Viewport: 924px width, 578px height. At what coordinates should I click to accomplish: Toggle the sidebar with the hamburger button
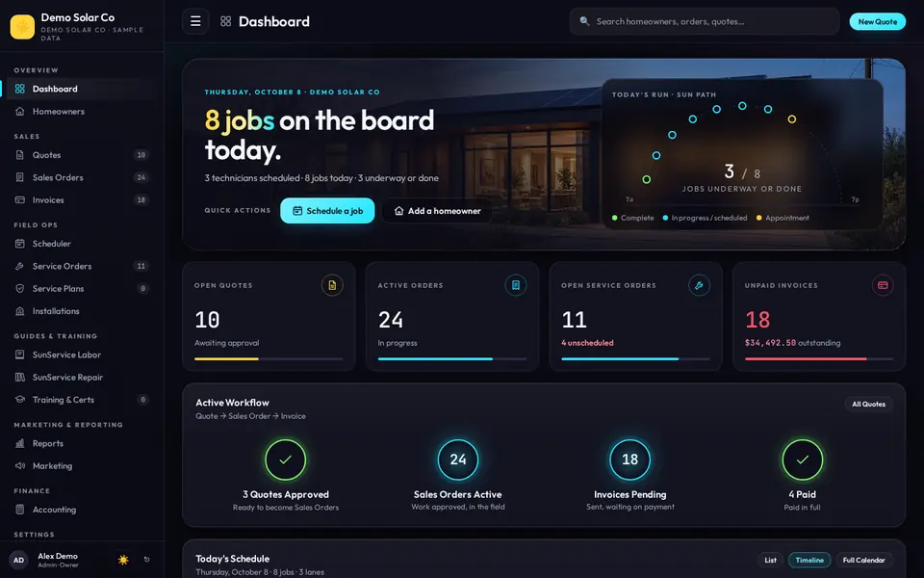coord(195,22)
